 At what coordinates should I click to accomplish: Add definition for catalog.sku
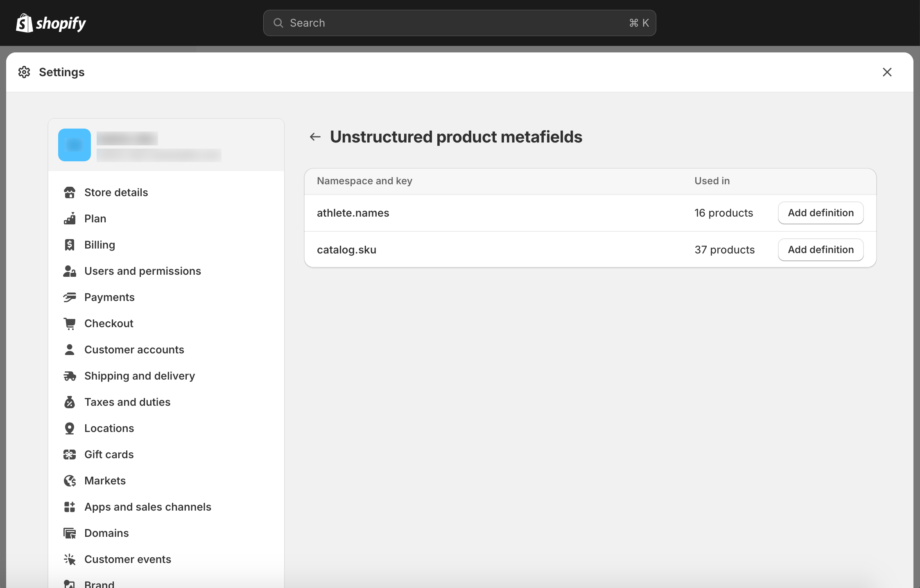pos(821,250)
